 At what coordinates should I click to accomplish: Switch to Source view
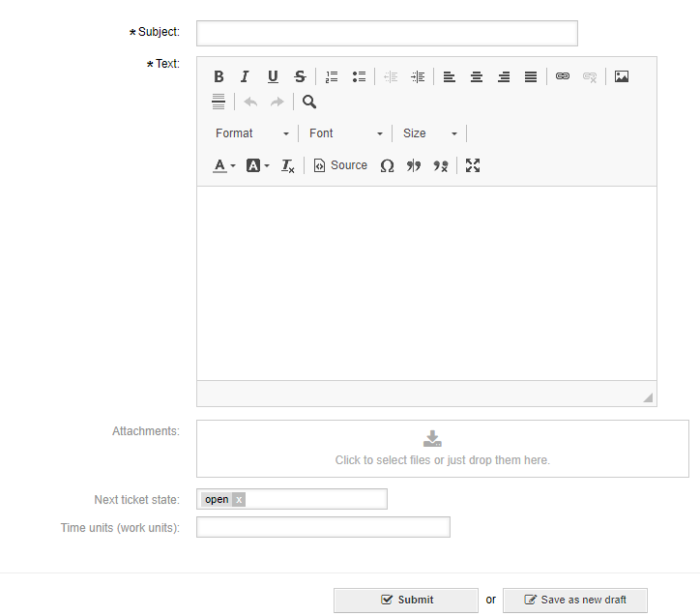(x=340, y=165)
